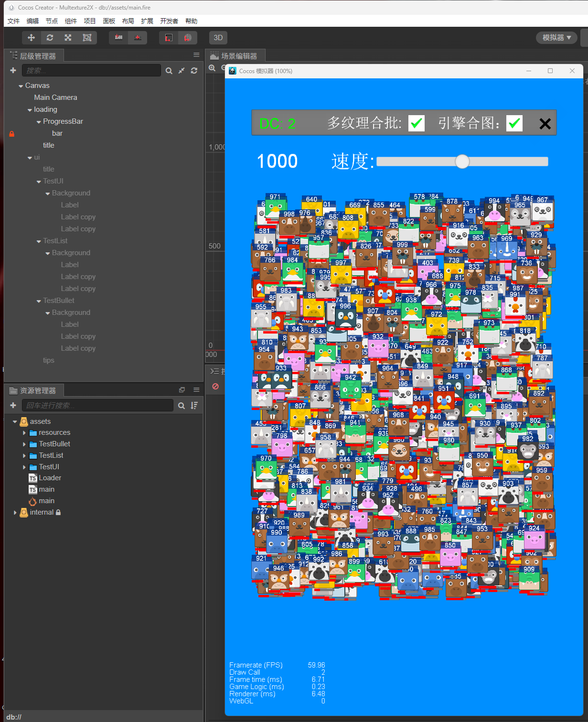
Task: Click the Draw Call stats line
Action: click(x=277, y=672)
